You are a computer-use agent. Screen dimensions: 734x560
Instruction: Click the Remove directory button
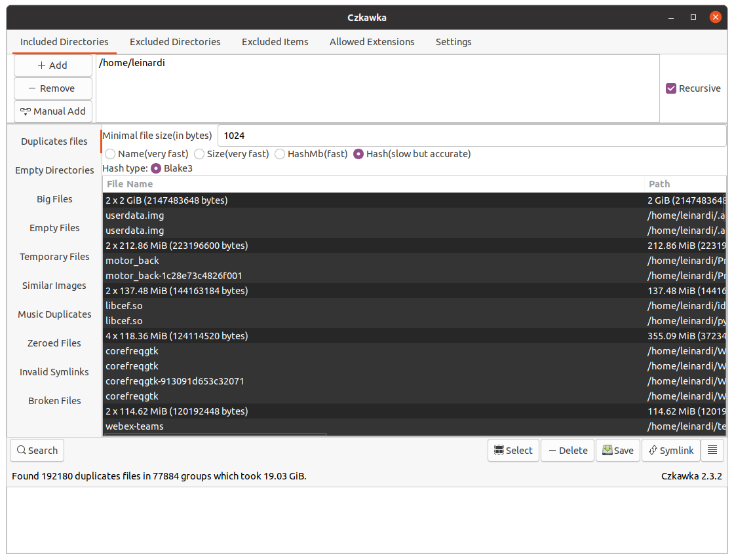[x=52, y=88]
